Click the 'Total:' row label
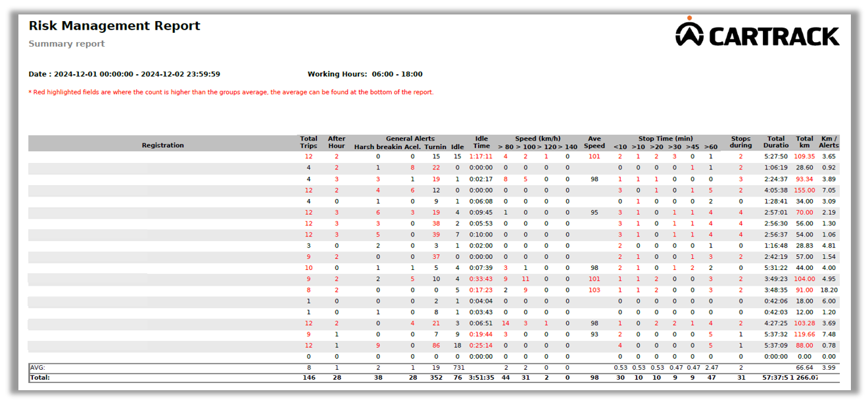 [40, 378]
